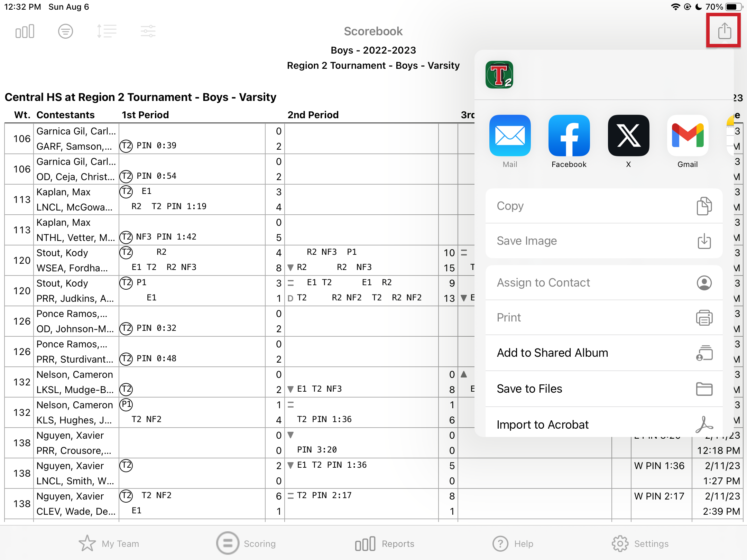Tap the Copy action row
This screenshot has width=747, height=560.
(x=604, y=206)
